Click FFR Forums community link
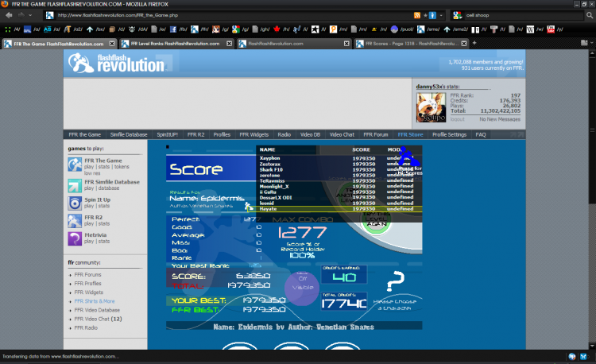 [87, 275]
